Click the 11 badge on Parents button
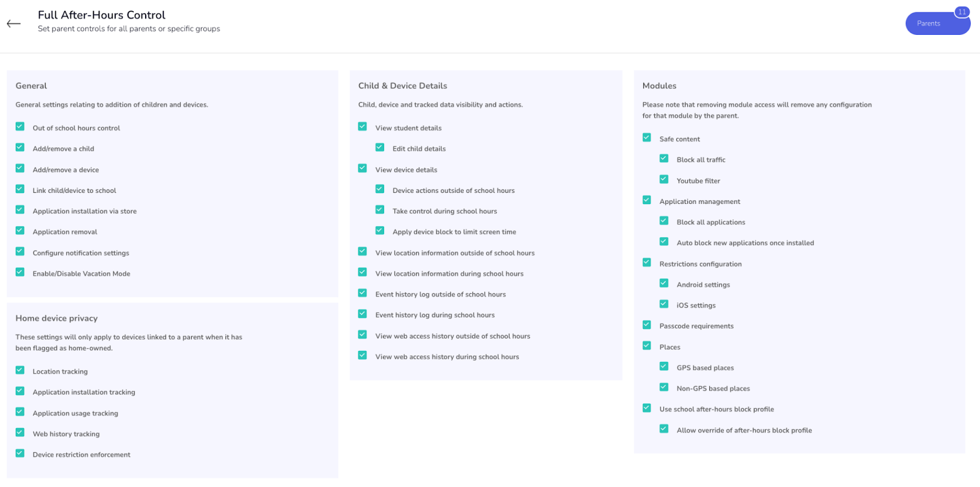This screenshot has height=487, width=980. tap(962, 12)
